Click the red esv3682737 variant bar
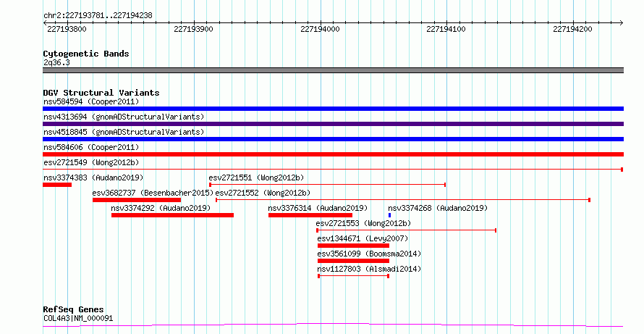 [137, 200]
